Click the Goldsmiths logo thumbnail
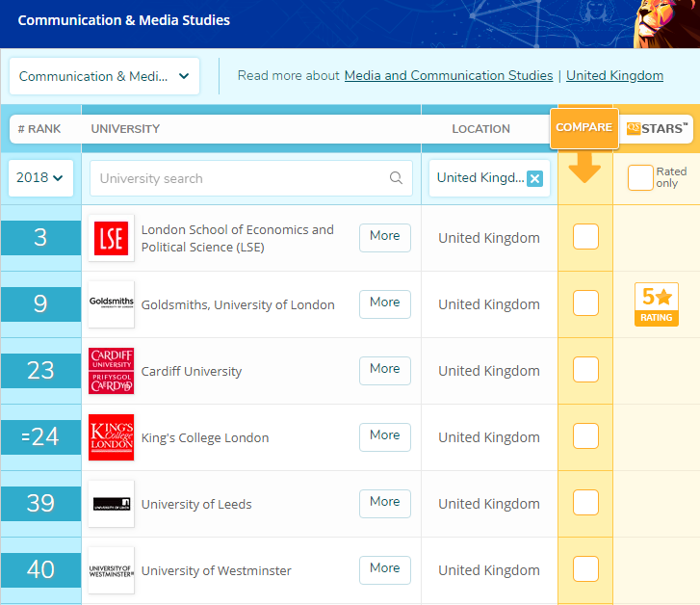Viewport: 700px width, 605px height. coord(111,304)
